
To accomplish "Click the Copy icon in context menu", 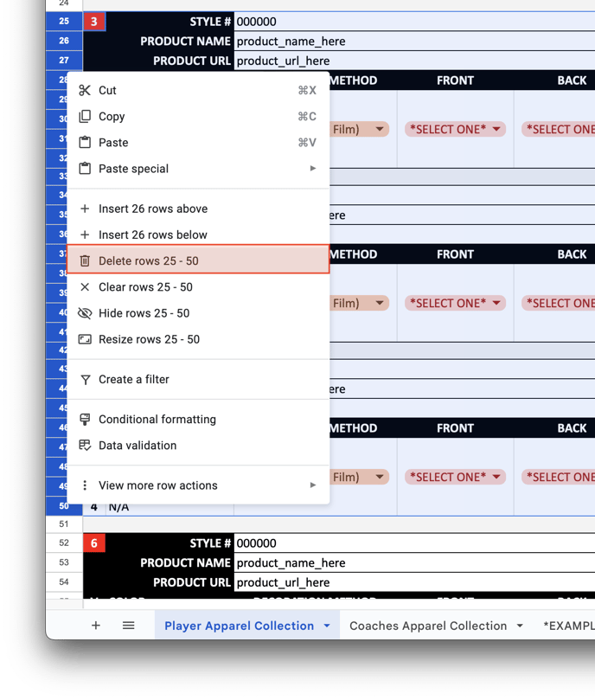I will point(85,117).
